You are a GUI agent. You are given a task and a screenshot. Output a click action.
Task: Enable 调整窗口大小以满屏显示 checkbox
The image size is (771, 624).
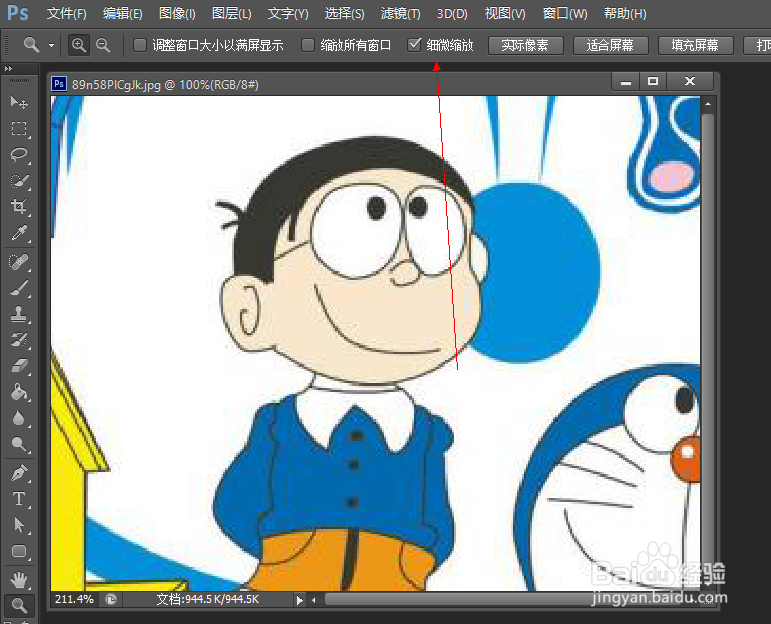pos(140,45)
